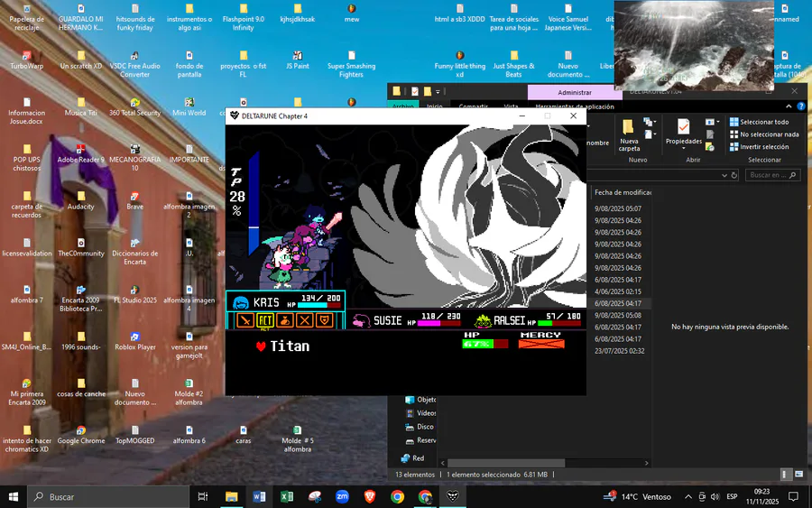Open the notification center icon

(x=793, y=496)
